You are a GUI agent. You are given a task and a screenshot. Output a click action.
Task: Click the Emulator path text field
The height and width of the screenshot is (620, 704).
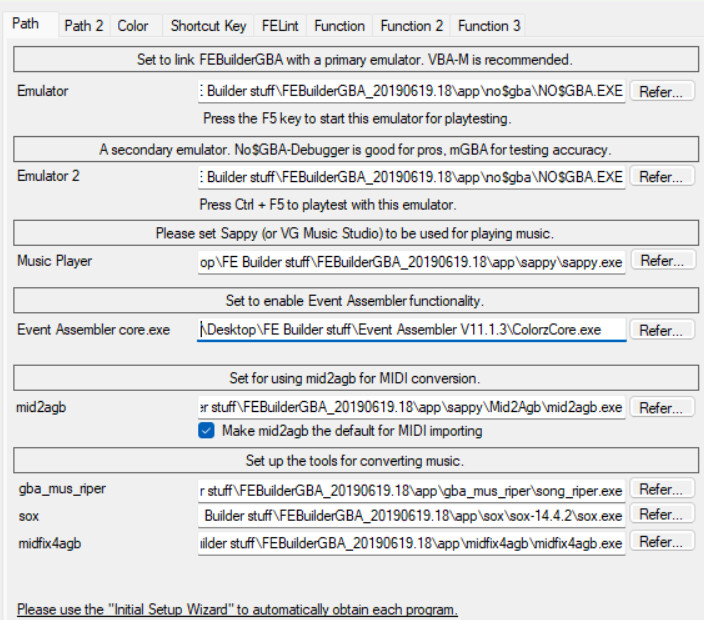pos(411,92)
